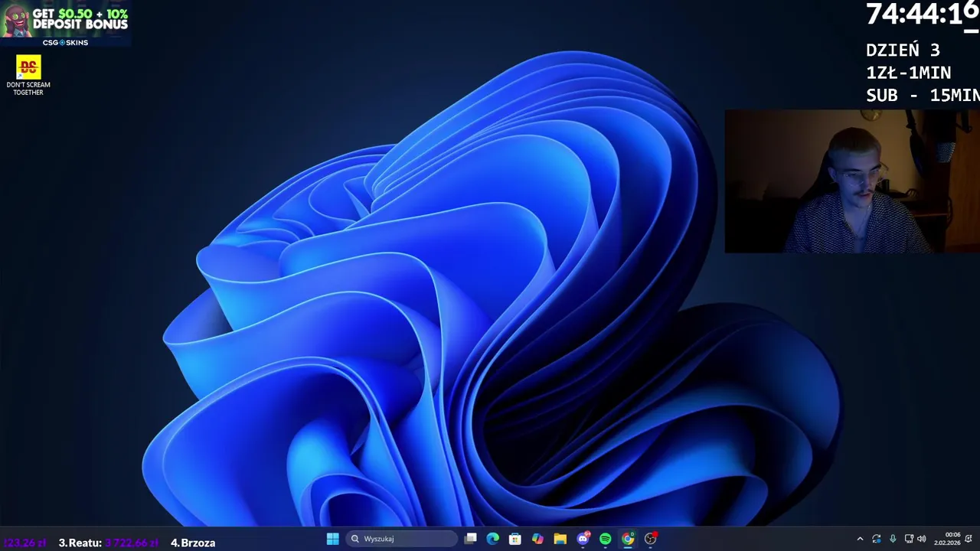
Task: Switch to Discord in the taskbar
Action: coord(583,539)
